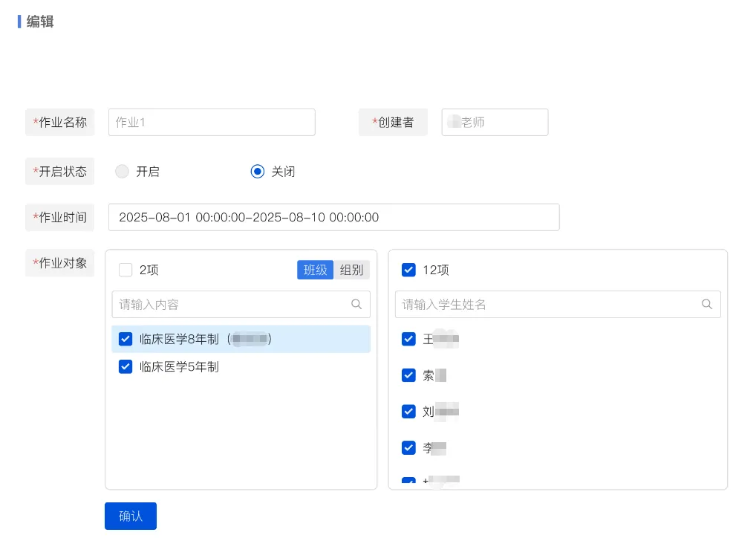Uncheck the student starting with 索
This screenshot has width=756, height=541.
tap(408, 375)
